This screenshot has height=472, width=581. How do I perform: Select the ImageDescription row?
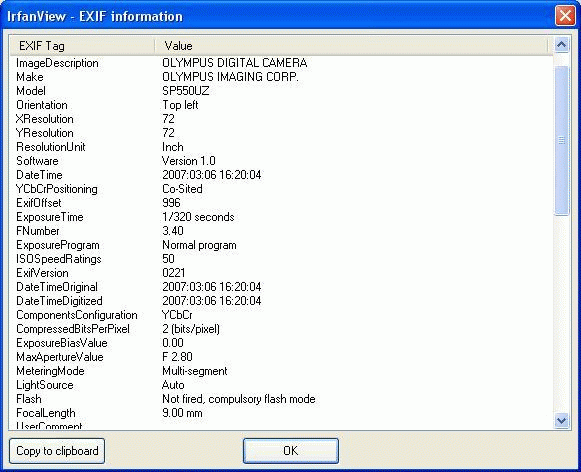[x=281, y=63]
